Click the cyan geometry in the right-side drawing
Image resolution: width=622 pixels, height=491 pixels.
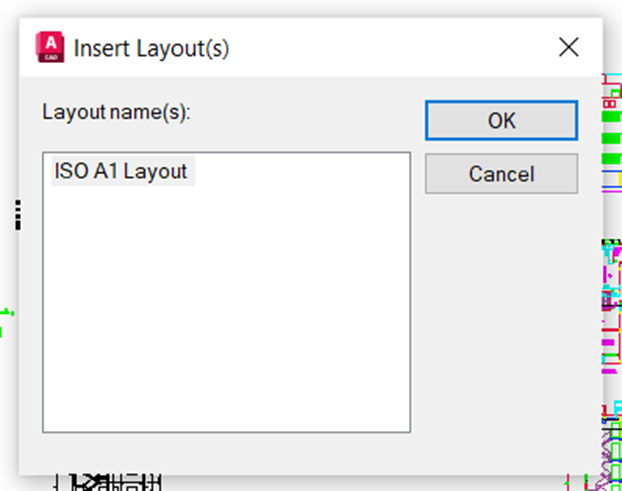(x=612, y=252)
